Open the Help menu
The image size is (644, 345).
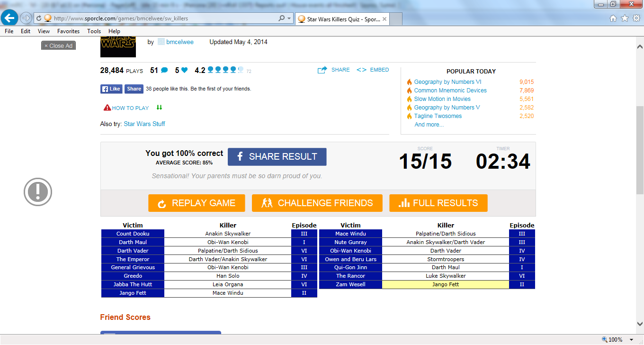tap(114, 31)
